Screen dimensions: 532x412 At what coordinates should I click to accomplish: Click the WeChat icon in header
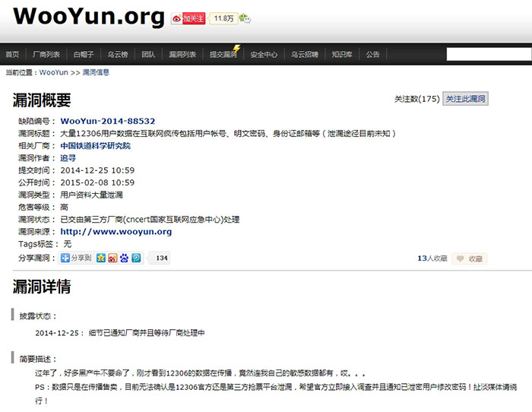(245, 18)
